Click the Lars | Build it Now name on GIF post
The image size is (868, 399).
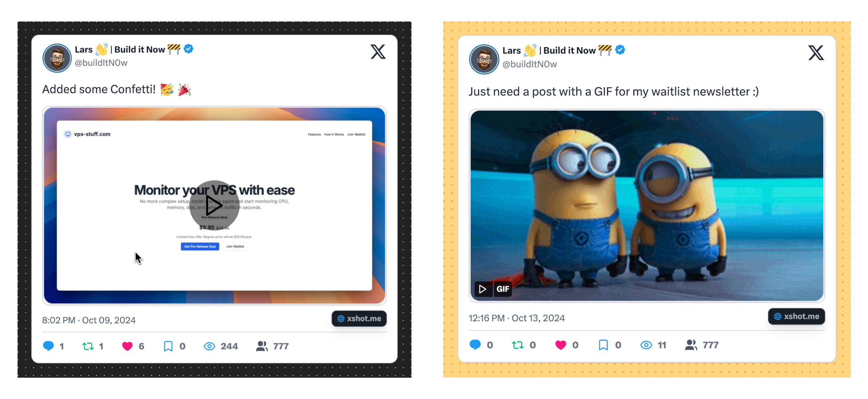[x=557, y=50]
